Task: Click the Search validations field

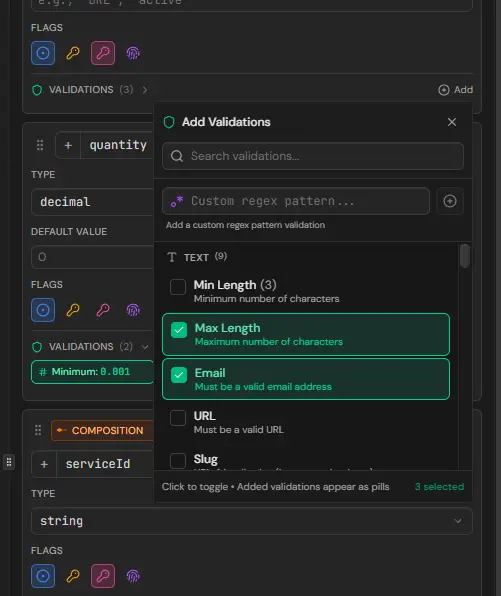Action: [313, 156]
